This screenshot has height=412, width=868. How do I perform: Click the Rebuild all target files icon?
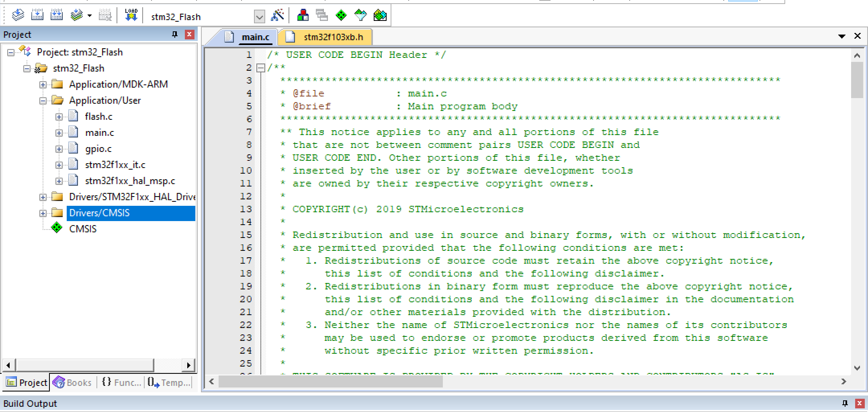tap(57, 16)
